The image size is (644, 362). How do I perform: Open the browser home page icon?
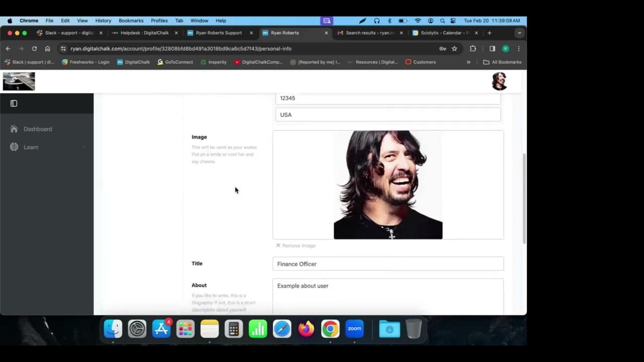click(x=47, y=49)
